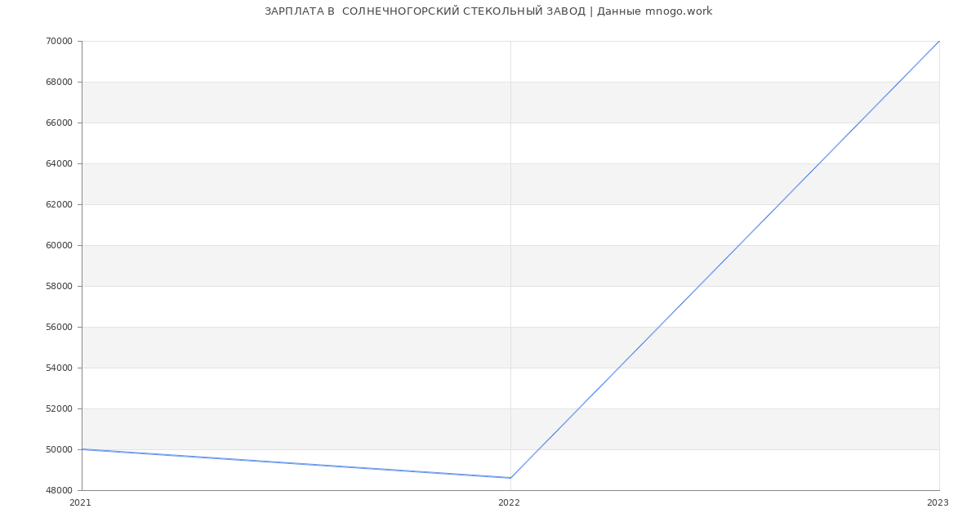Click the line's lowest point at 2022
980x531 pixels.
[510, 478]
